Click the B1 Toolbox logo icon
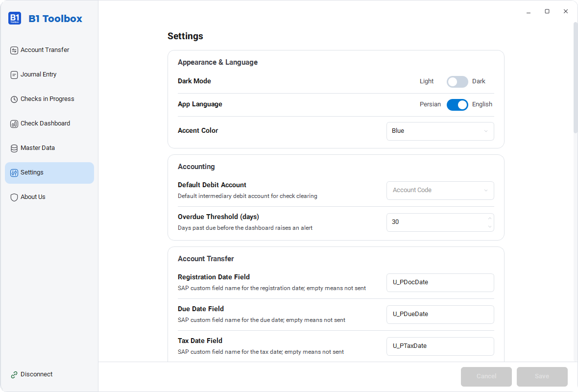 pyautogui.click(x=15, y=18)
